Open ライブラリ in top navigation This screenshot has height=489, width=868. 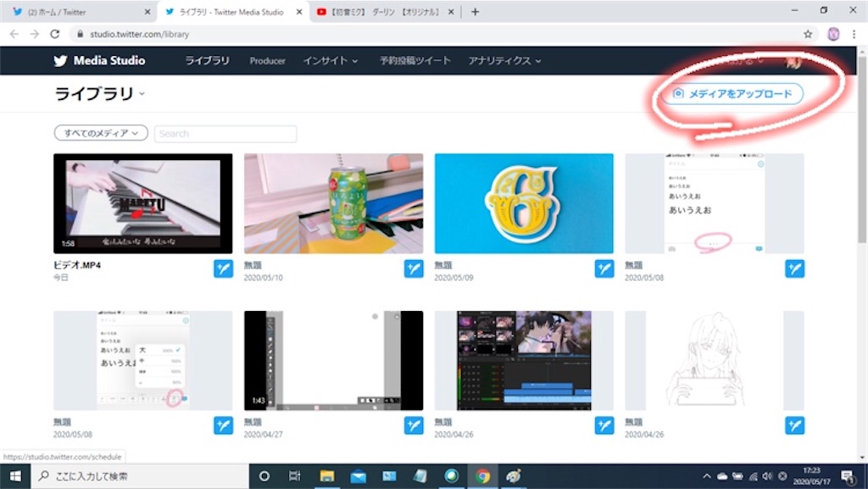coord(207,61)
